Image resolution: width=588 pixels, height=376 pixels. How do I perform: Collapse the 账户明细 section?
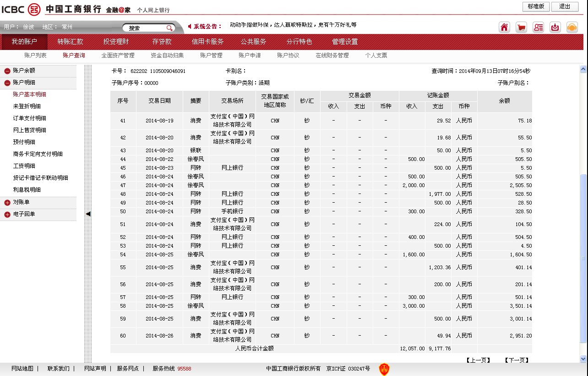7,83
